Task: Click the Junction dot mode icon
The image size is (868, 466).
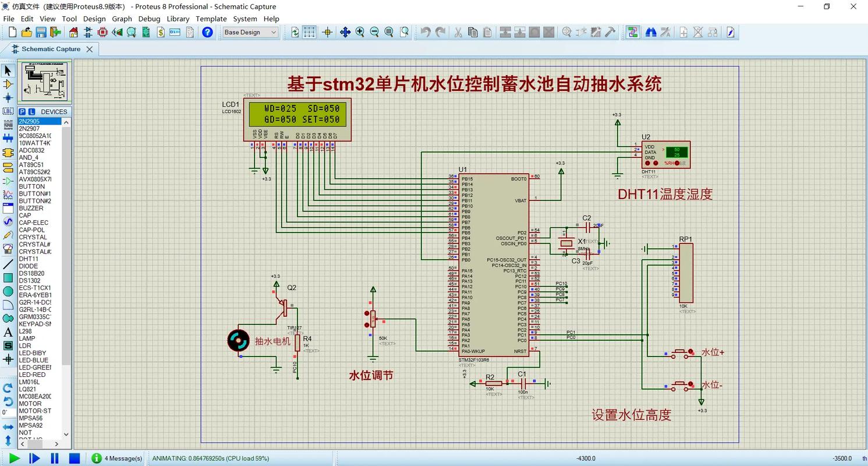Action: click(x=8, y=98)
